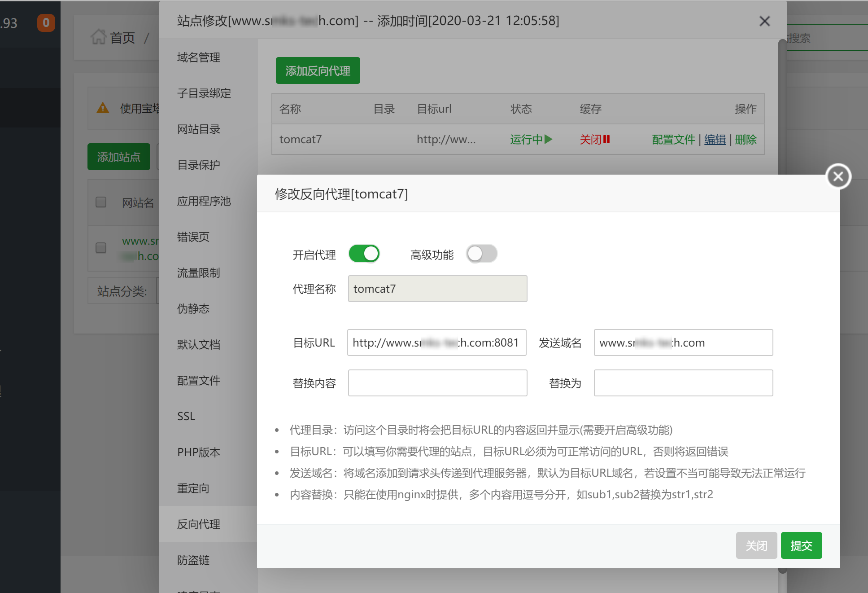Click the grey 关闭 button in dialog
The image size is (868, 593).
[756, 545]
